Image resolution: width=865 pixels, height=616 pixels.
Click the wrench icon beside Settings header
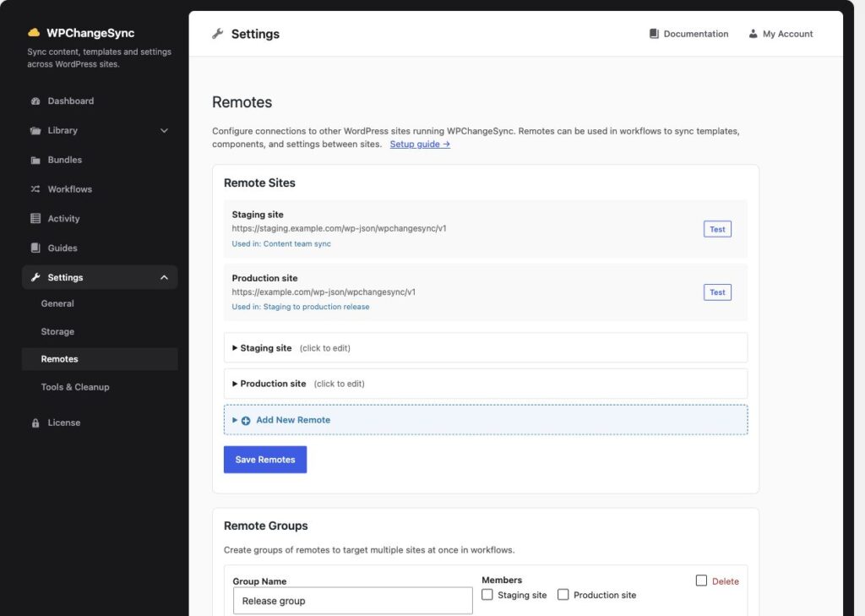(217, 34)
